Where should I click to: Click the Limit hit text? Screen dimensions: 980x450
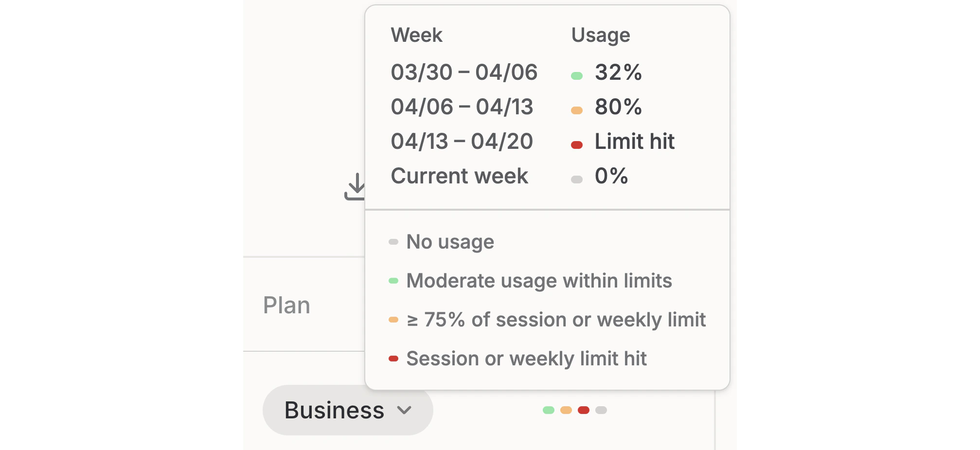pyautogui.click(x=634, y=142)
